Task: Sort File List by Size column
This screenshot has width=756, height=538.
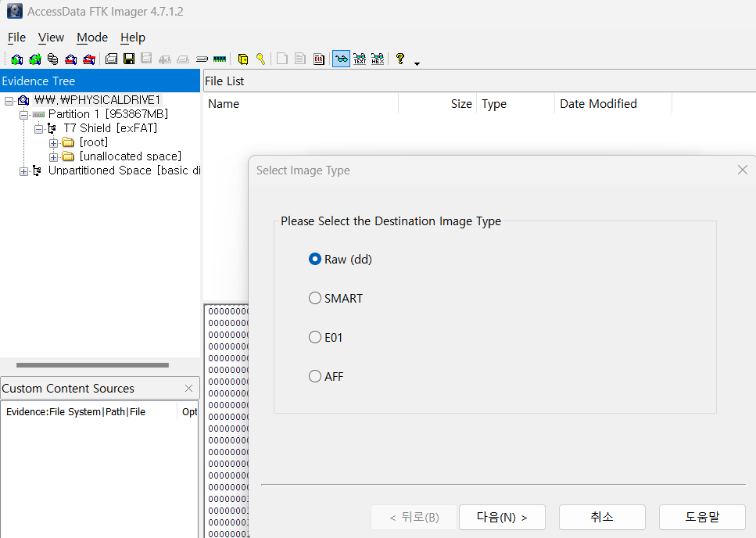Action: (437, 104)
